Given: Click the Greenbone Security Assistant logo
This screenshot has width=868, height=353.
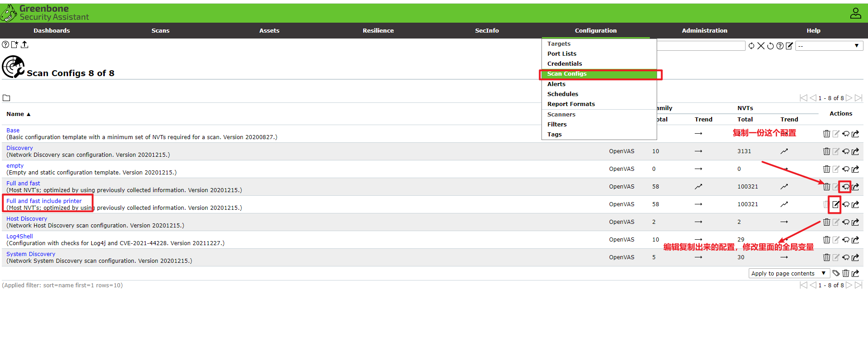Looking at the screenshot, I should [45, 13].
